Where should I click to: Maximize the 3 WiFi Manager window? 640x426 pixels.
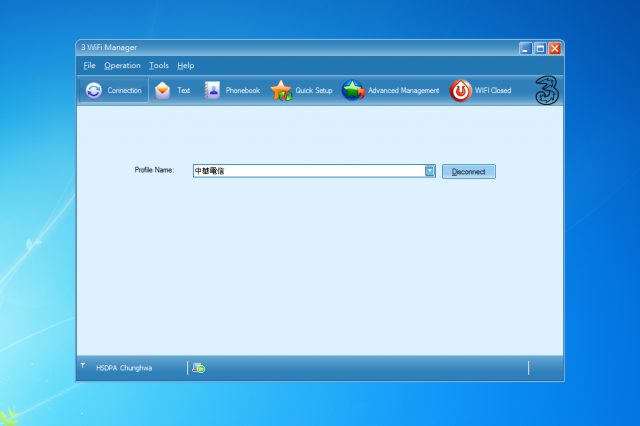tap(540, 49)
